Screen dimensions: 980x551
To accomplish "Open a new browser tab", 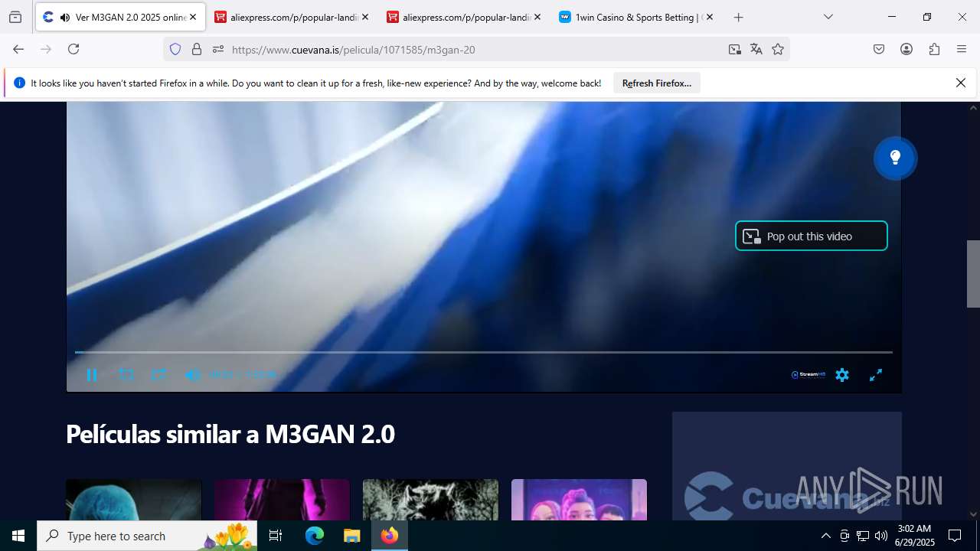I will point(738,17).
